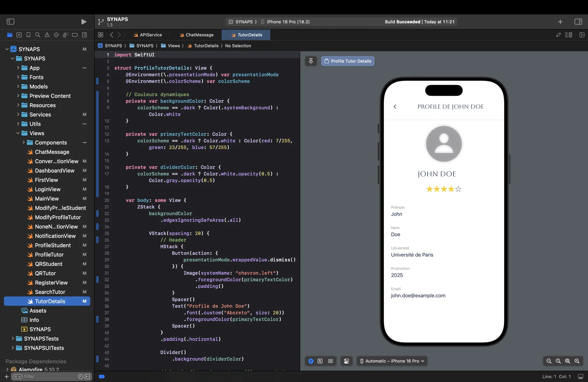Select the TutorDetails editor tab
This screenshot has height=382, width=588.
pyautogui.click(x=246, y=35)
